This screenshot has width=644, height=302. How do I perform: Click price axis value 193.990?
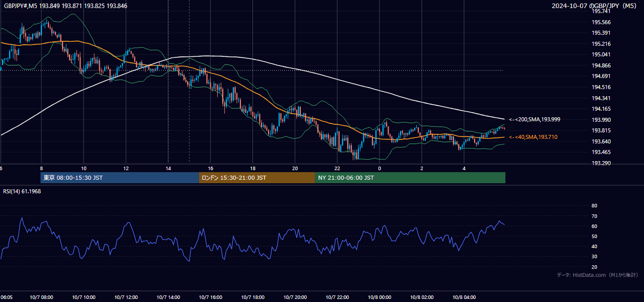coord(601,120)
